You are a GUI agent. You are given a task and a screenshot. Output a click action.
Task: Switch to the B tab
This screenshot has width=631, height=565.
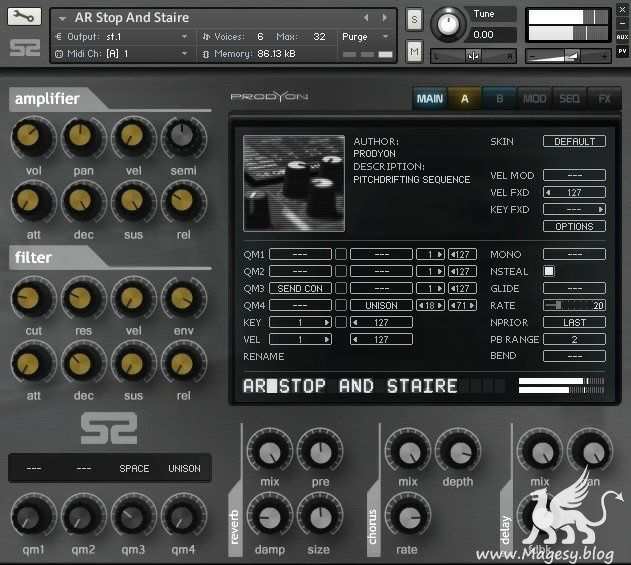pos(499,99)
